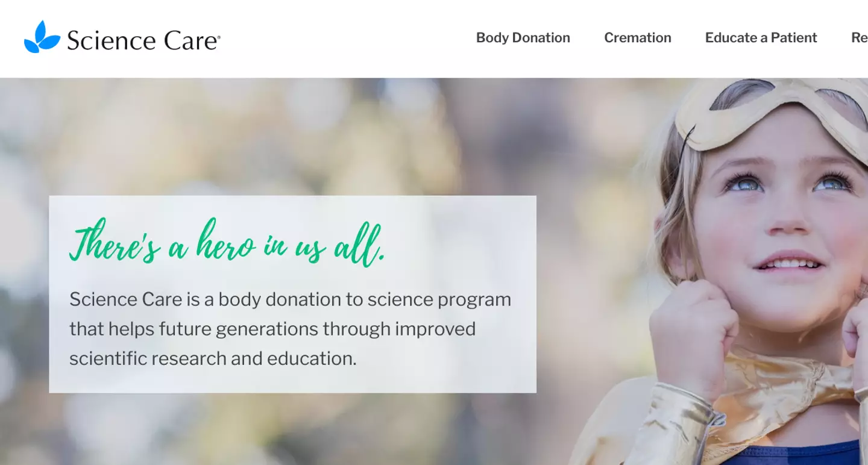Screen dimensions: 868x465
Task: Click the empty header area before Body Donation
Action: 348,39
